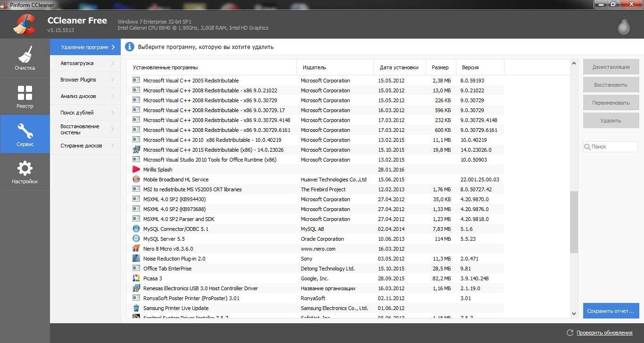Click the Visual C++ 2015 Redistributable icon
The width and height of the screenshot is (644, 343).
[136, 150]
